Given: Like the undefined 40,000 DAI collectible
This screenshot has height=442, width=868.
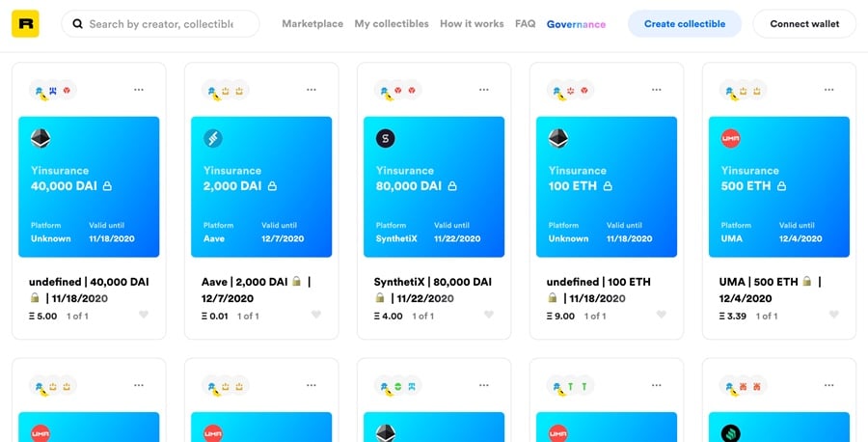Looking at the screenshot, I should coord(144,315).
